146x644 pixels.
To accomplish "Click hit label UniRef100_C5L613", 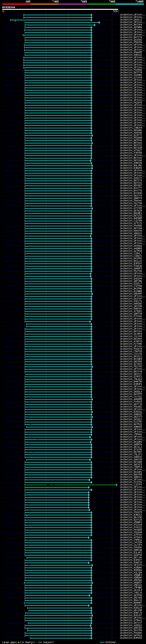I will click(x=131, y=379).
